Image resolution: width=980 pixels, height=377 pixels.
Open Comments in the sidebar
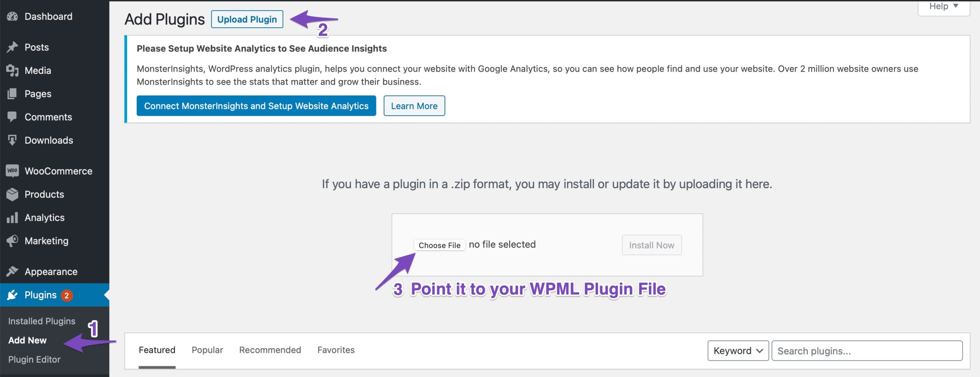click(48, 117)
